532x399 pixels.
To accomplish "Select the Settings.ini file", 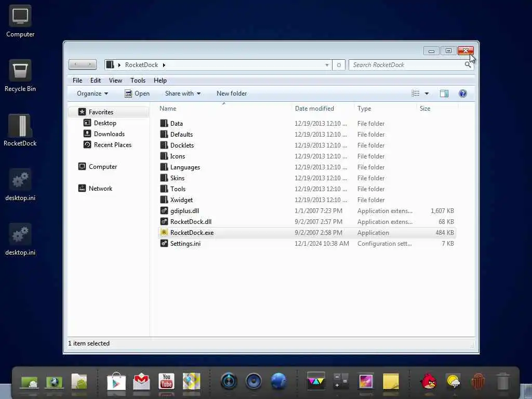I will click(x=307, y=243).
